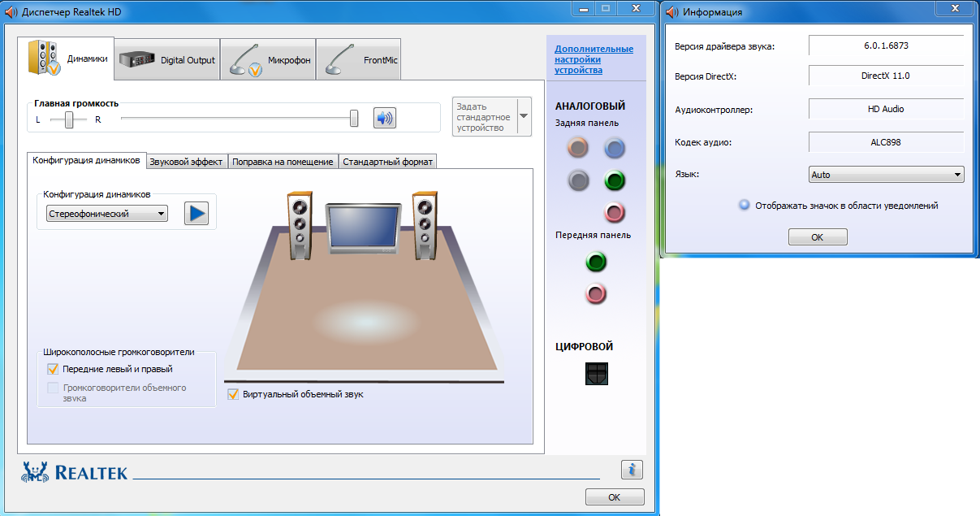The image size is (980, 516).
Task: Click the speaker icon in Информация title bar
Action: tap(672, 12)
